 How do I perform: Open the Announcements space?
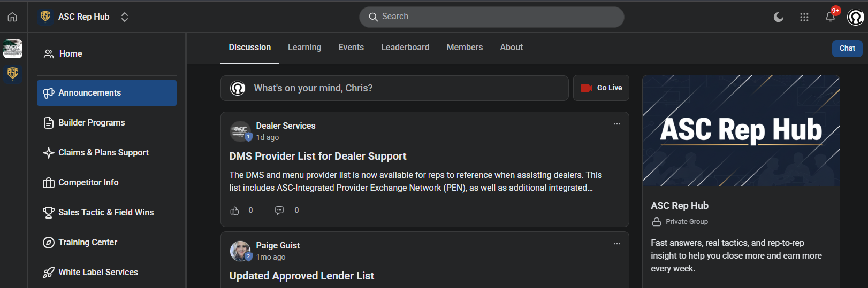pyautogui.click(x=107, y=93)
